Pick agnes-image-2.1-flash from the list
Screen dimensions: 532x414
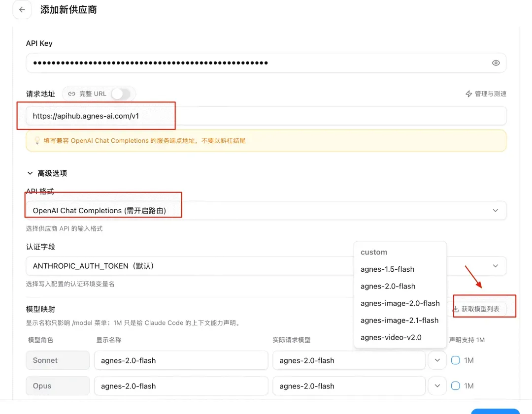[400, 320]
